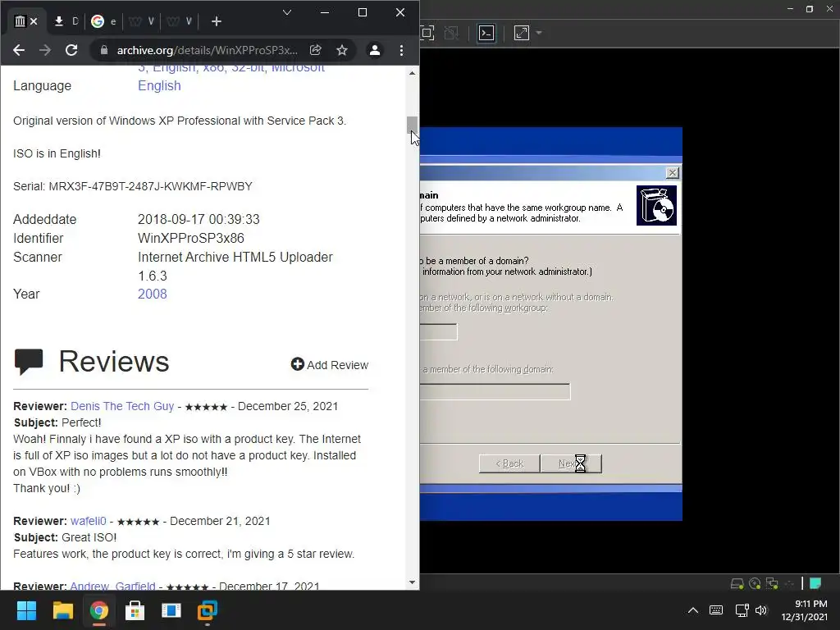Click the workgroup name field

click(438, 331)
